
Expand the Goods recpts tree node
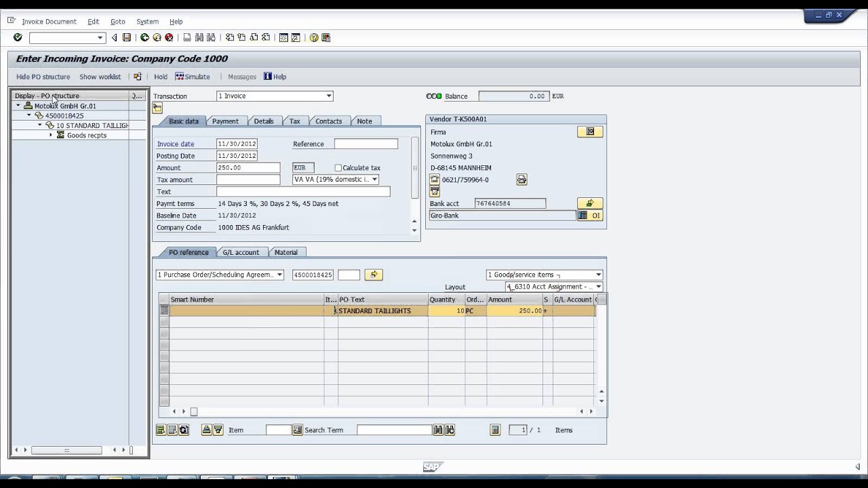tap(51, 136)
